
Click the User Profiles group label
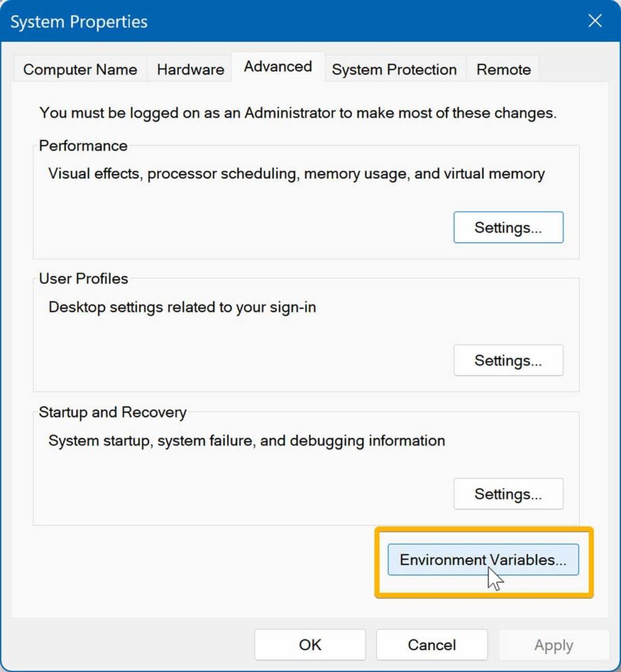[83, 278]
